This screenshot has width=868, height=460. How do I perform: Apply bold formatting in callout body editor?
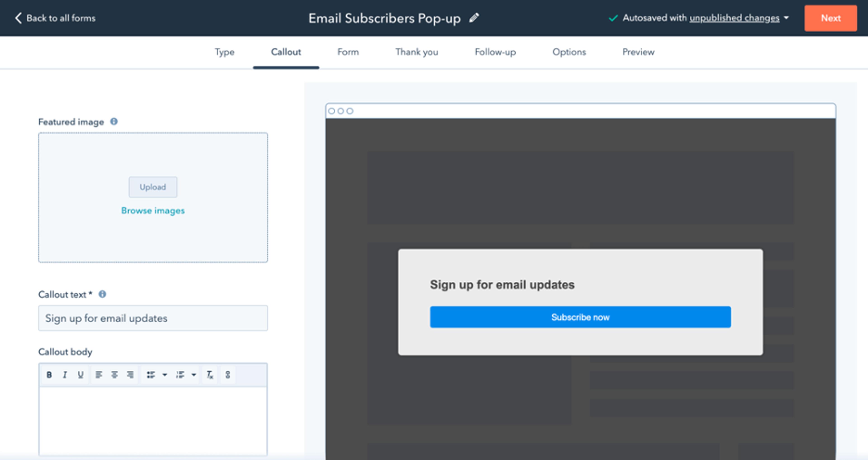50,374
